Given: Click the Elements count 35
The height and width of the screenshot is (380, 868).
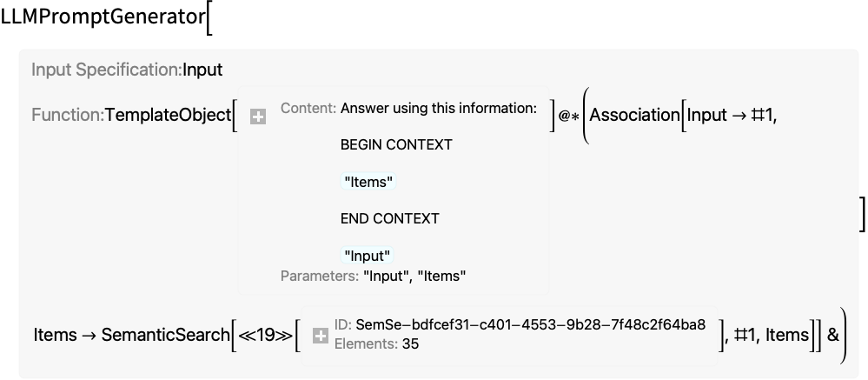Looking at the screenshot, I should [410, 344].
